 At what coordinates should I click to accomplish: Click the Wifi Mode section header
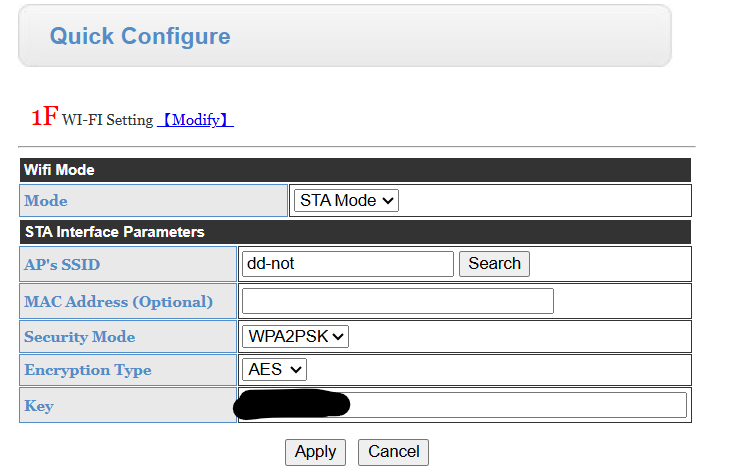pyautogui.click(x=60, y=170)
